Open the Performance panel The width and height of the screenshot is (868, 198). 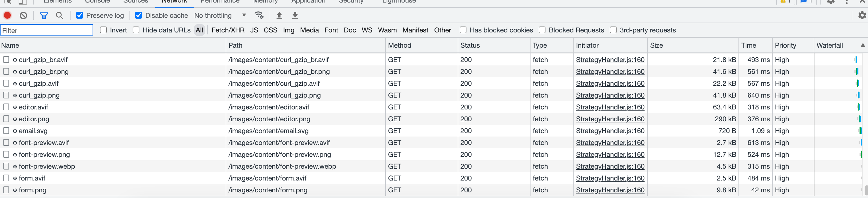pyautogui.click(x=220, y=2)
